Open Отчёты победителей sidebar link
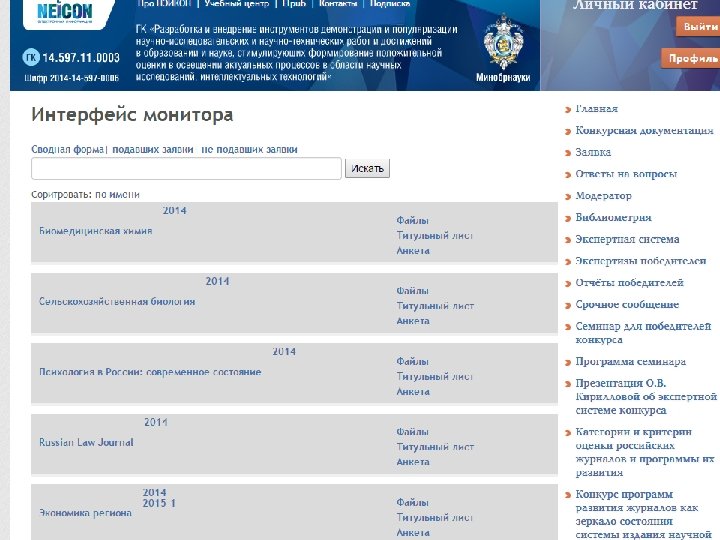Screen dimensions: 720x540 [630, 282]
